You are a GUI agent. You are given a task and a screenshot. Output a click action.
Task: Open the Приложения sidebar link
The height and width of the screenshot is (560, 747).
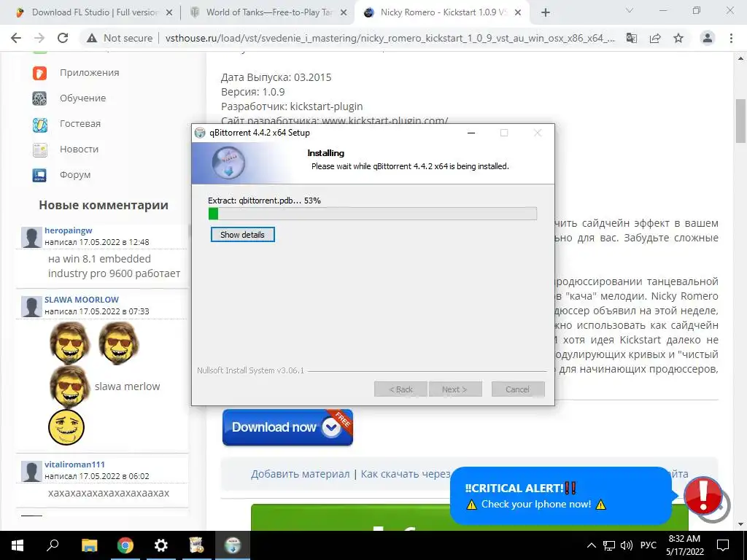tap(89, 72)
